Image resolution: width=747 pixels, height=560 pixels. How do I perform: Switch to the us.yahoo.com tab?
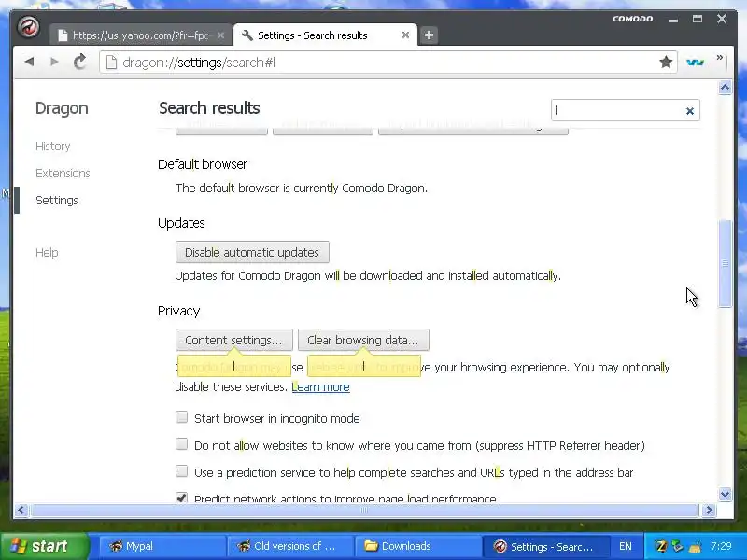[x=141, y=35]
